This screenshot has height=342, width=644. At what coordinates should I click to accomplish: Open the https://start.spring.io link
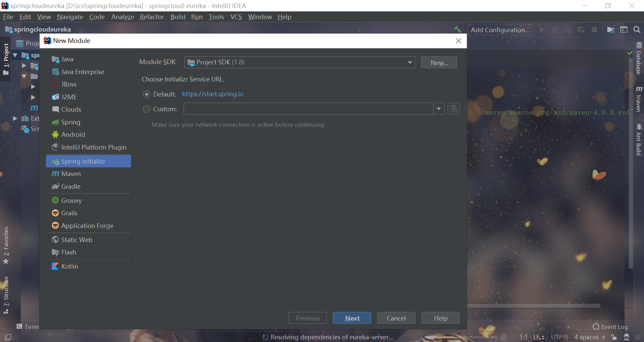[x=213, y=94]
